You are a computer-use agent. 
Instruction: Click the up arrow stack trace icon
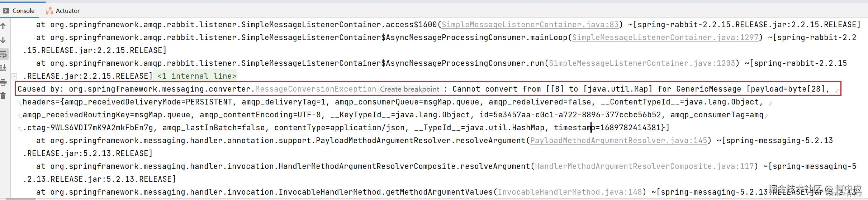[x=3, y=26]
